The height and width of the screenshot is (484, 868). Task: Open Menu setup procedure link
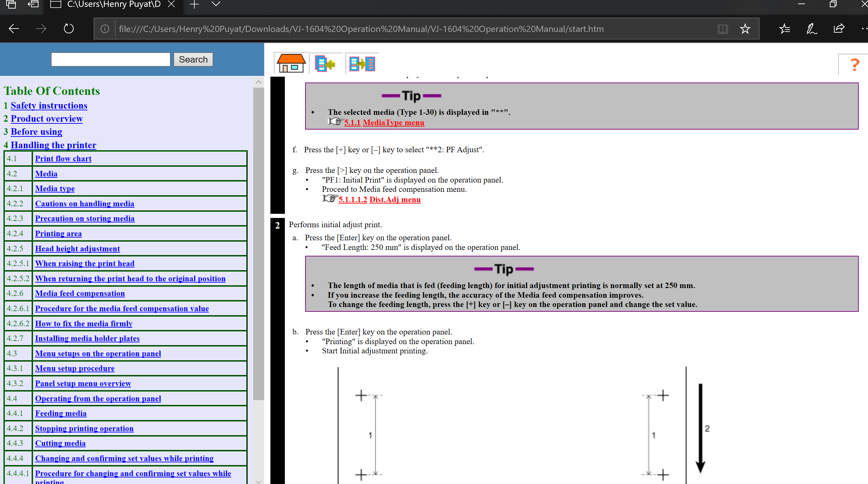[x=75, y=368]
